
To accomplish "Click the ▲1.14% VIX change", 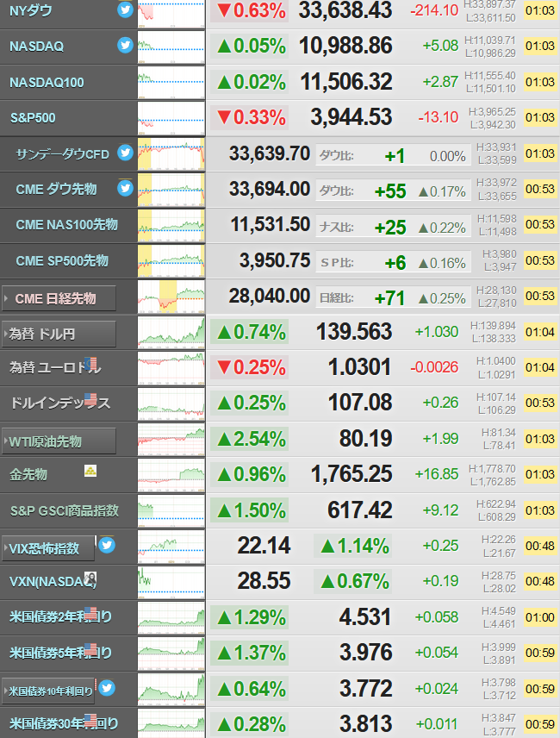I will coord(353,546).
